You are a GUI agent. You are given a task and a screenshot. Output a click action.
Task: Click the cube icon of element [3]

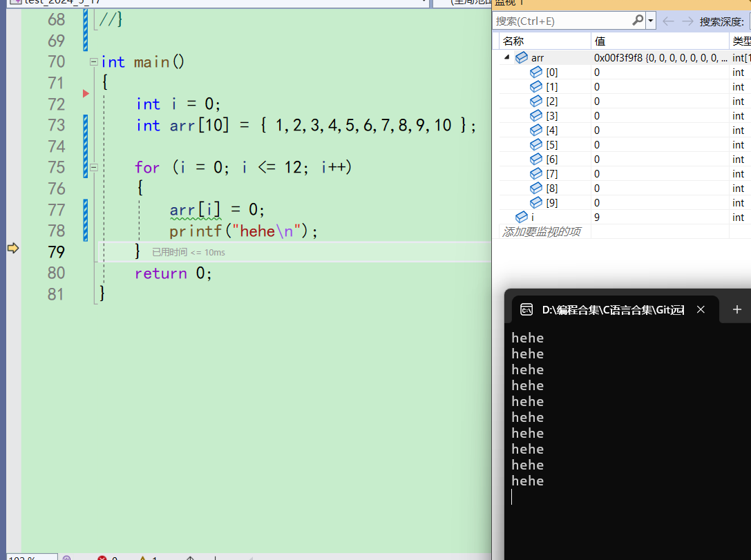point(536,116)
